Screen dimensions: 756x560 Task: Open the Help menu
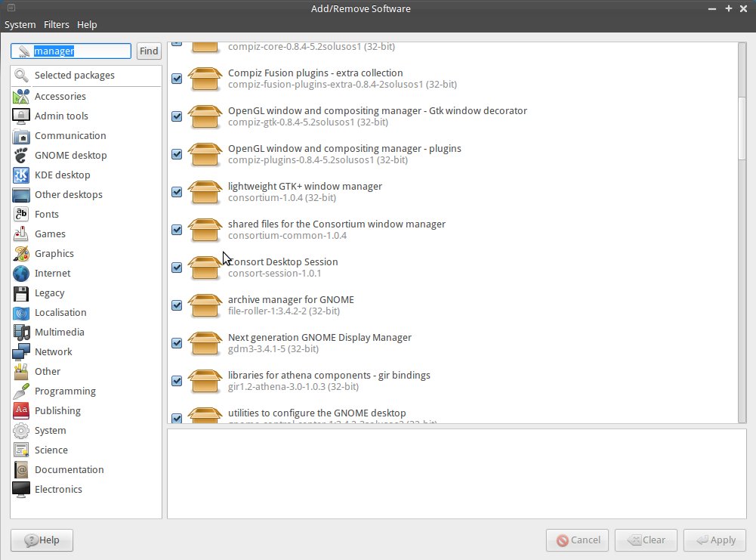point(87,25)
